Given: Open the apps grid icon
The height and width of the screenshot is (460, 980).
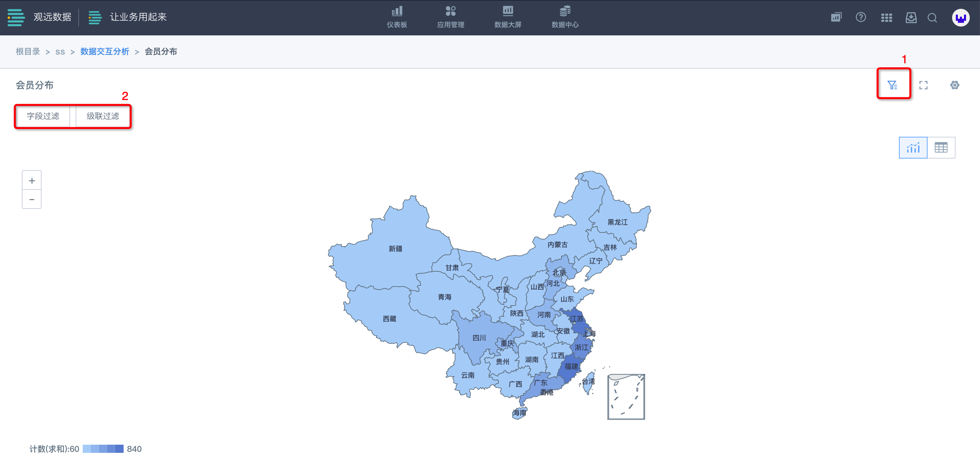Looking at the screenshot, I should 886,17.
